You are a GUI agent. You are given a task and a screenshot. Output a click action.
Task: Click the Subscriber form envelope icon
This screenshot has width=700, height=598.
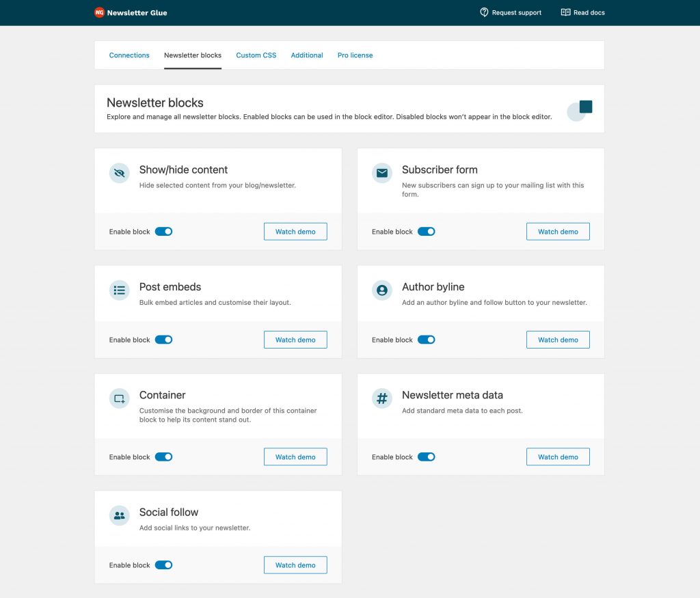pyautogui.click(x=382, y=173)
